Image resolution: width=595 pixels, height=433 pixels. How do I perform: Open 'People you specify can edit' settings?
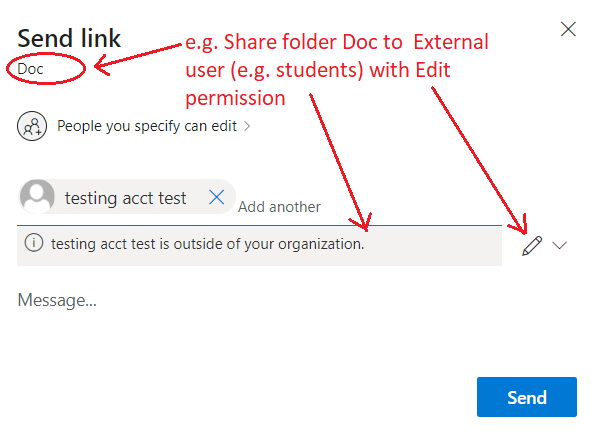147,126
